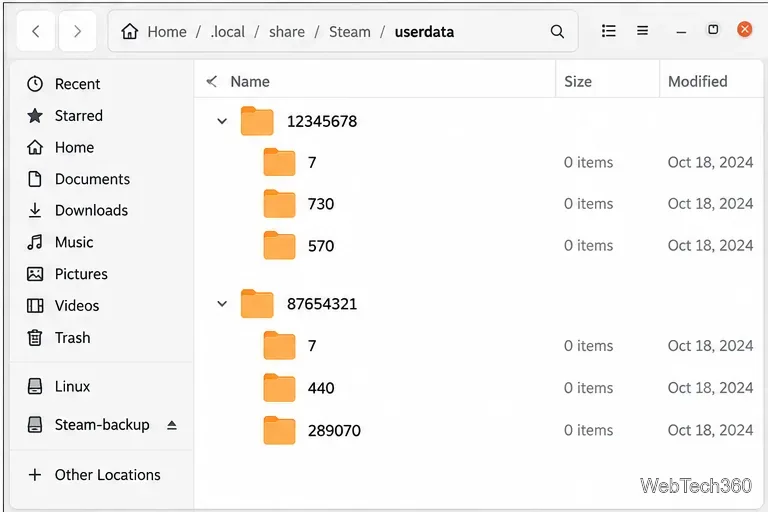This screenshot has height=512, width=768.
Task: Select folder 7 under 12345678
Action: [312, 162]
